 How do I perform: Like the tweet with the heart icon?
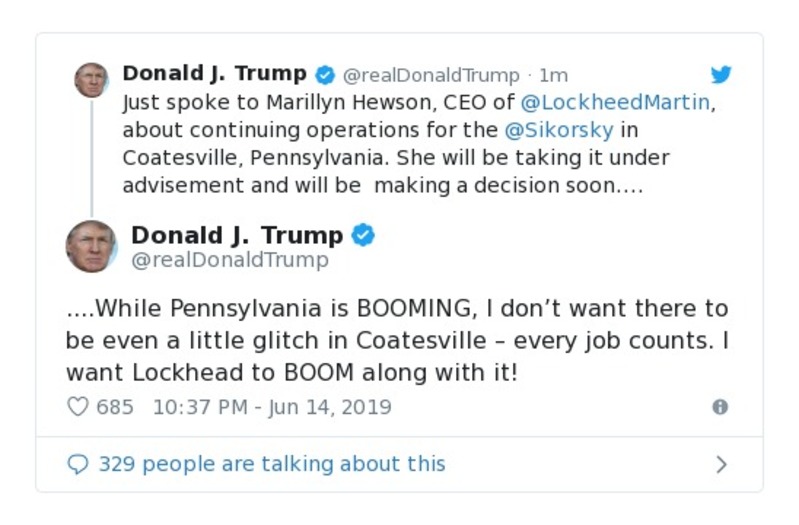77,407
